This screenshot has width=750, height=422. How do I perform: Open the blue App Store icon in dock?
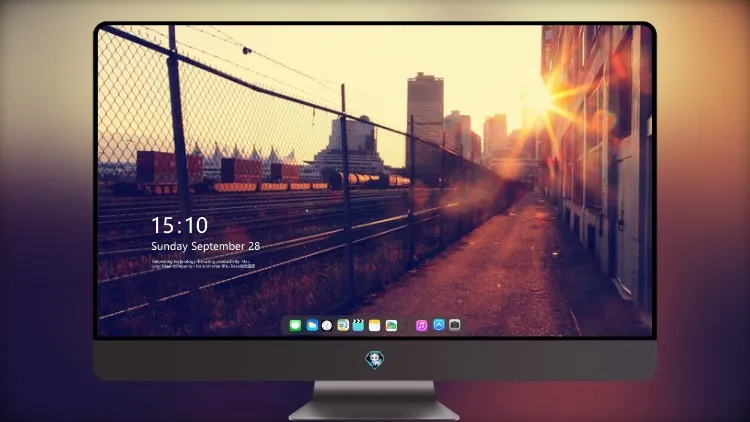439,325
